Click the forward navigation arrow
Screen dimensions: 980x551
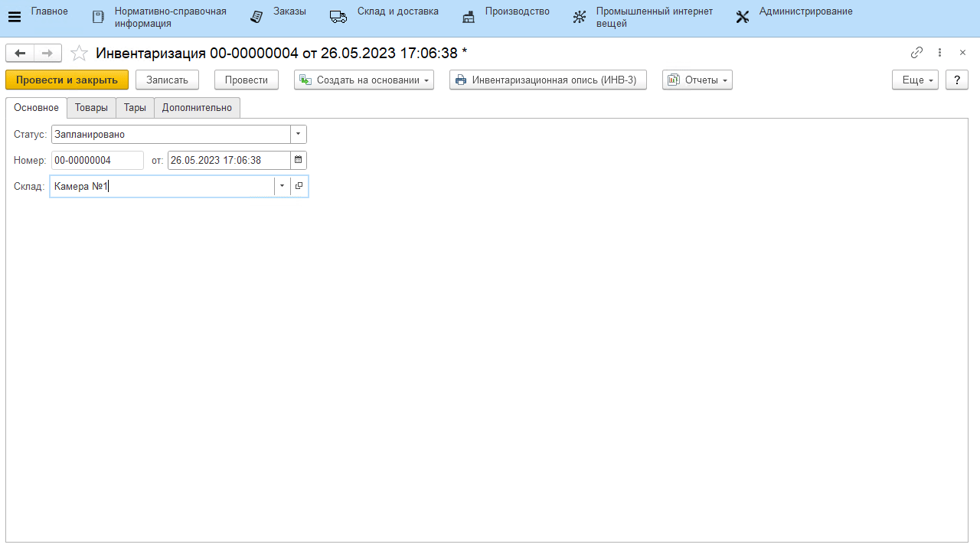click(x=47, y=53)
